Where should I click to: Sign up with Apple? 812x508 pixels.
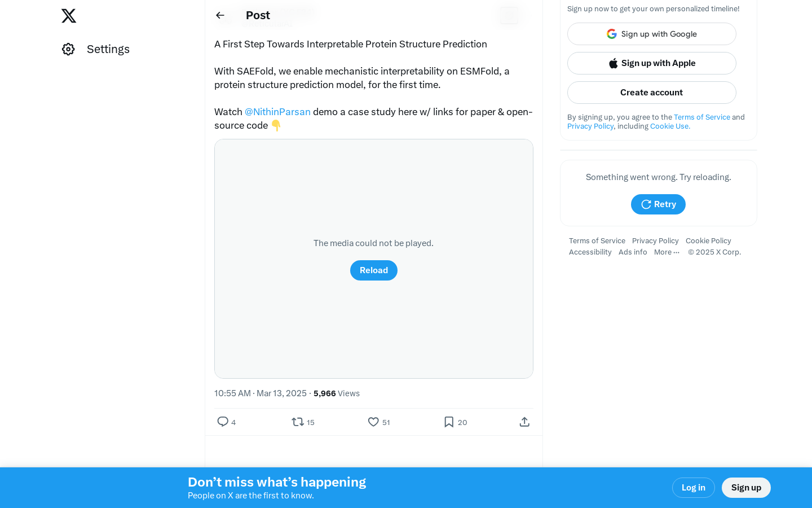coord(651,63)
